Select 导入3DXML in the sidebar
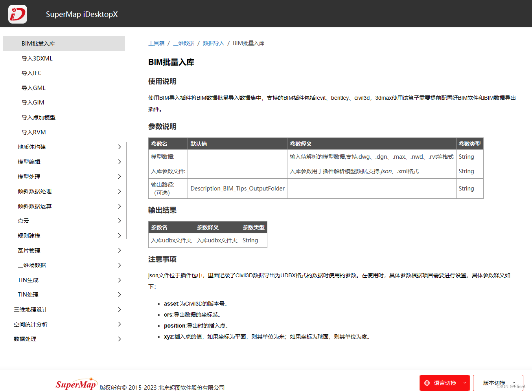Image resolution: width=532 pixels, height=392 pixels. (38, 58)
